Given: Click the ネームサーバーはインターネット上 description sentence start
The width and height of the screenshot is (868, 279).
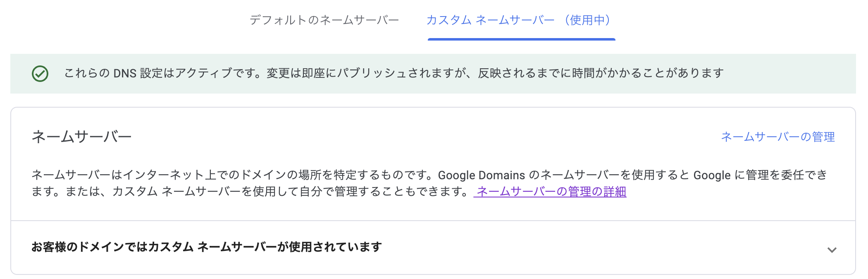Looking at the screenshot, I should pos(83,175).
